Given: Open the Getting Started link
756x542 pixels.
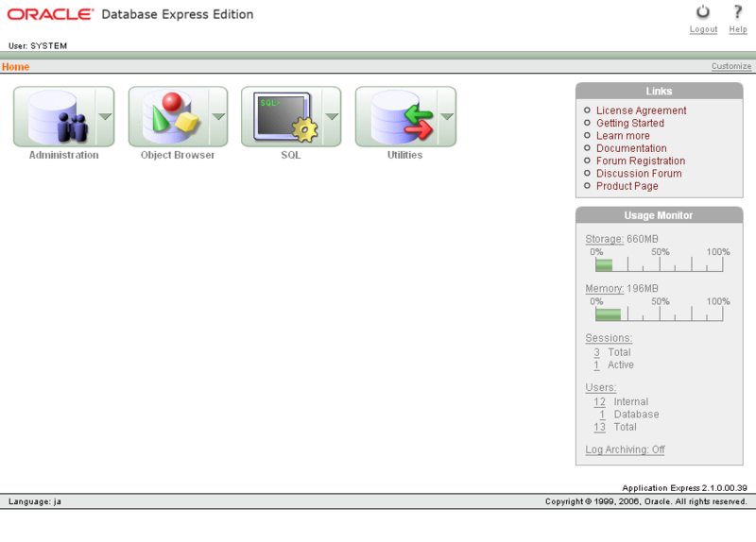Looking at the screenshot, I should point(629,124).
